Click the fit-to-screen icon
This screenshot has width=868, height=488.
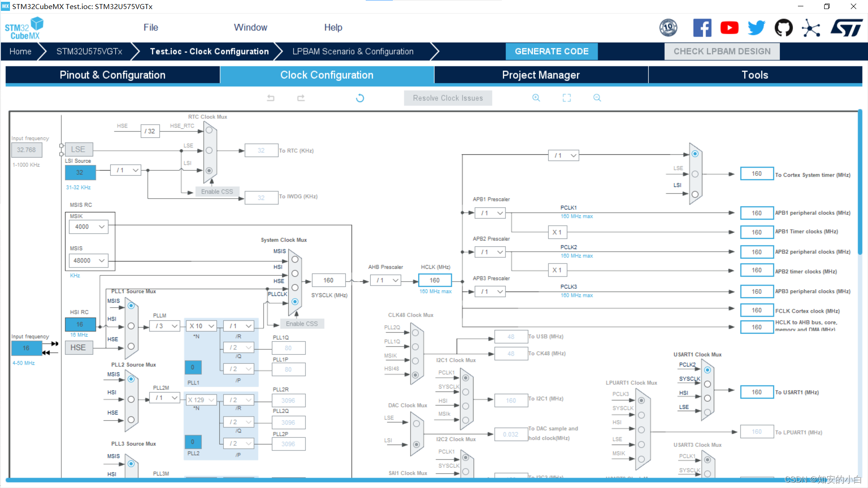click(566, 98)
